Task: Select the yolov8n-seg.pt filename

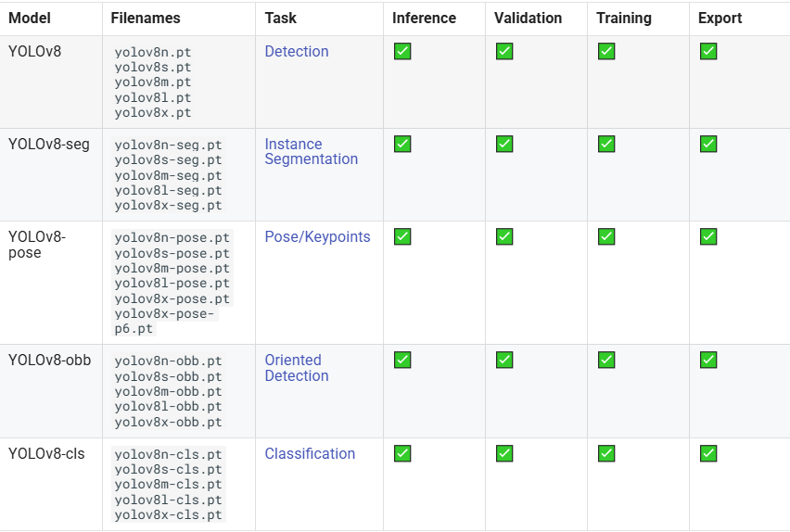Action: click(x=168, y=146)
